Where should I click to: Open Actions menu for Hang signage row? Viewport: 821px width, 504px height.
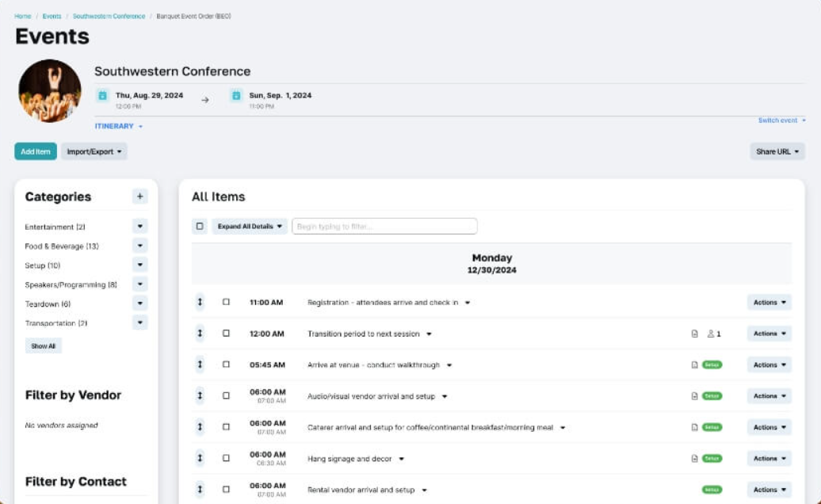769,459
